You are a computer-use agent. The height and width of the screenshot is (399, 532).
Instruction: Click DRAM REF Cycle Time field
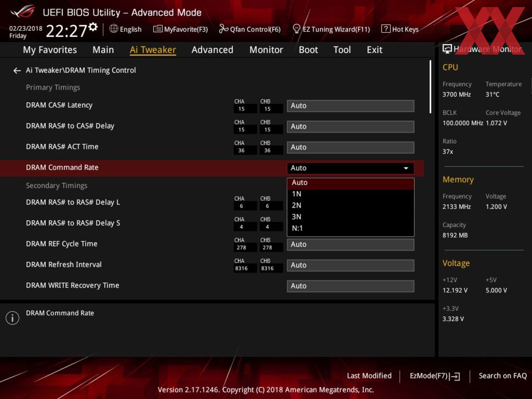350,244
